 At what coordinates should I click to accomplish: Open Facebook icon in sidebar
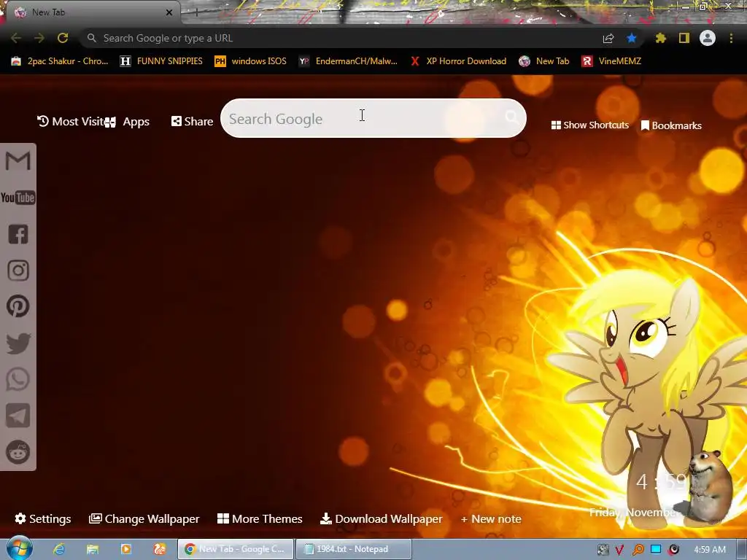(x=18, y=234)
